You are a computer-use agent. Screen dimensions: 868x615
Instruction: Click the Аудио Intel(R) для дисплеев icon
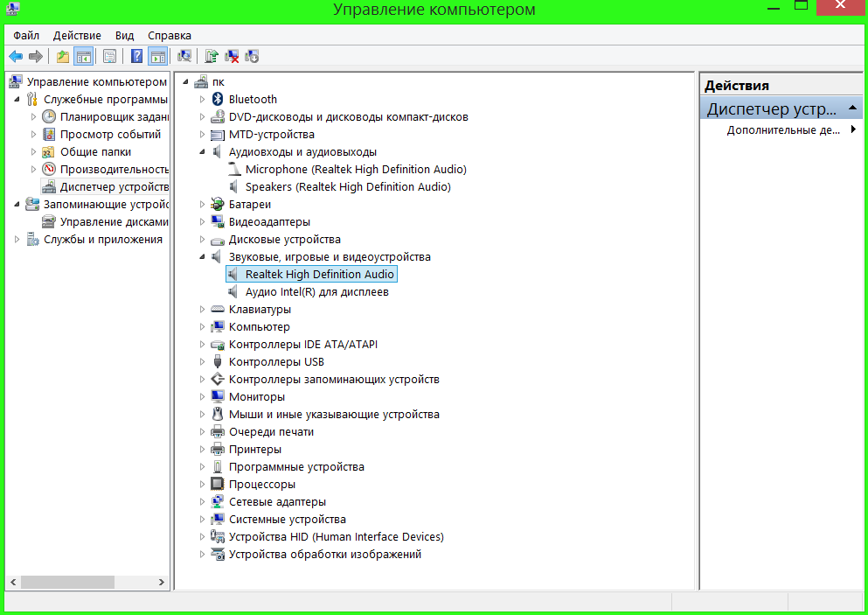pyautogui.click(x=234, y=292)
